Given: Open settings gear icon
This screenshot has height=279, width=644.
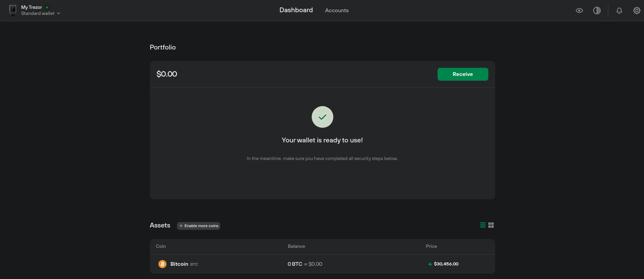Looking at the screenshot, I should tap(637, 11).
